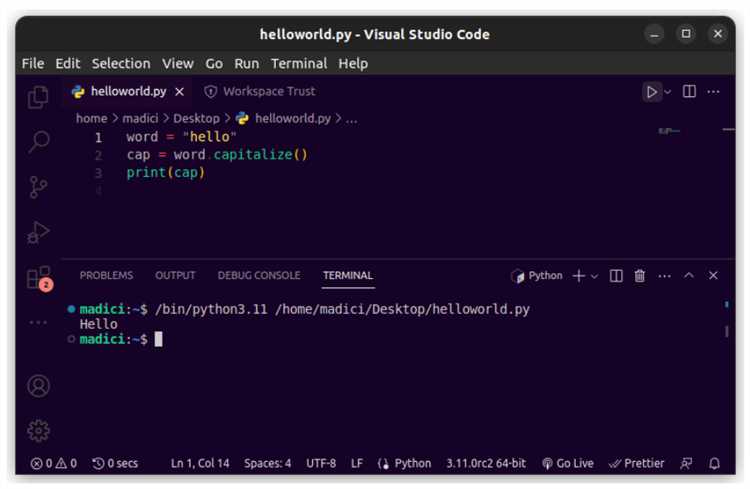Open terminal panel More Actions ellipsis
This screenshot has height=489, width=750.
(664, 276)
